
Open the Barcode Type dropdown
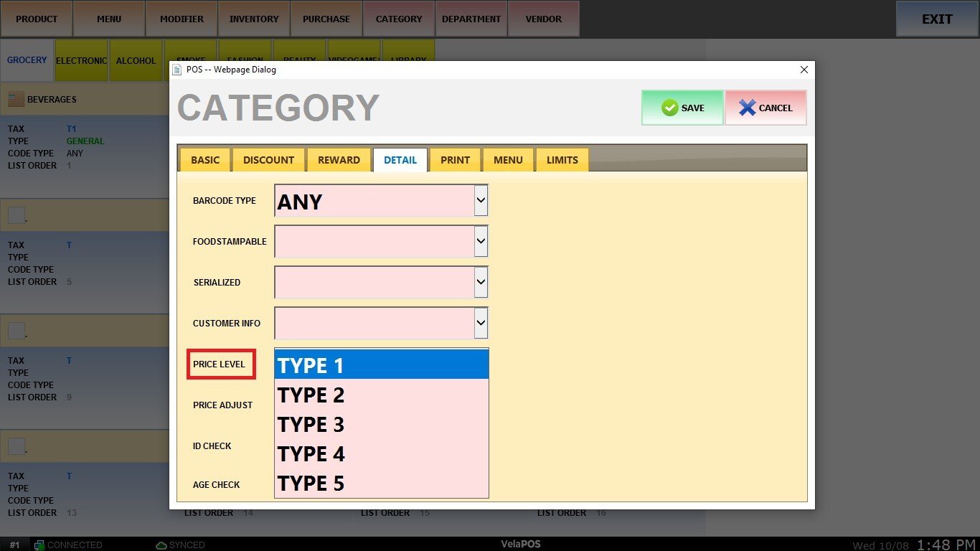pyautogui.click(x=481, y=201)
